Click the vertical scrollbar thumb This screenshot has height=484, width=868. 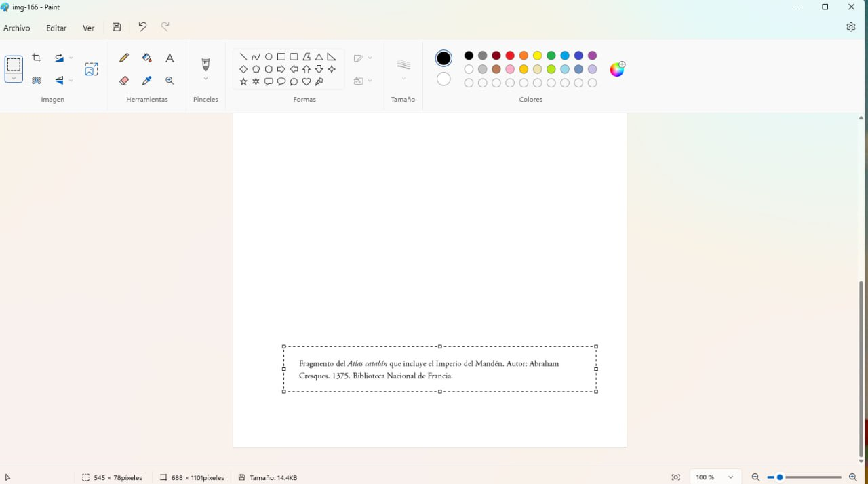(x=861, y=369)
